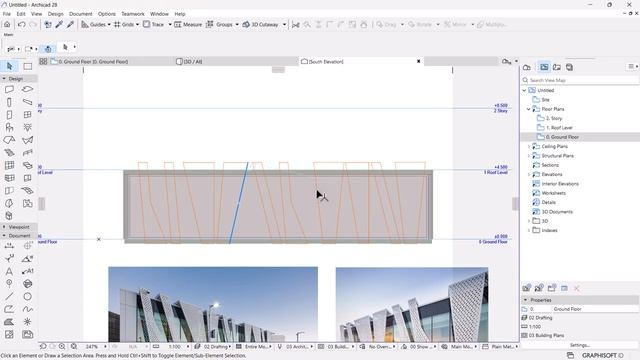Select the Window tool

pyautogui.click(x=28, y=115)
